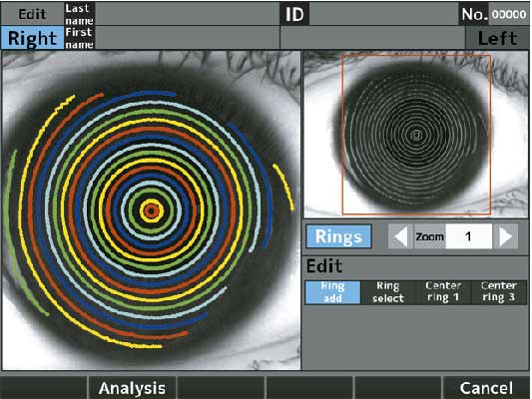Choose the Ring select edit mode
The image size is (532, 399).
click(388, 292)
